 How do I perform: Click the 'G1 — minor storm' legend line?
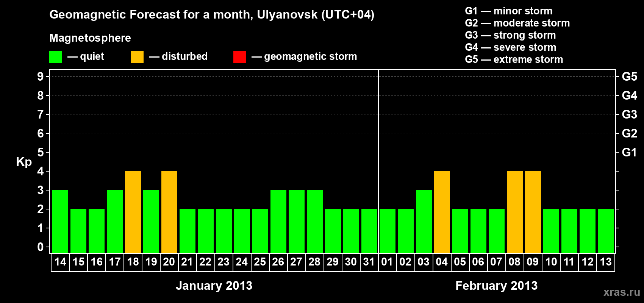pyautogui.click(x=509, y=11)
